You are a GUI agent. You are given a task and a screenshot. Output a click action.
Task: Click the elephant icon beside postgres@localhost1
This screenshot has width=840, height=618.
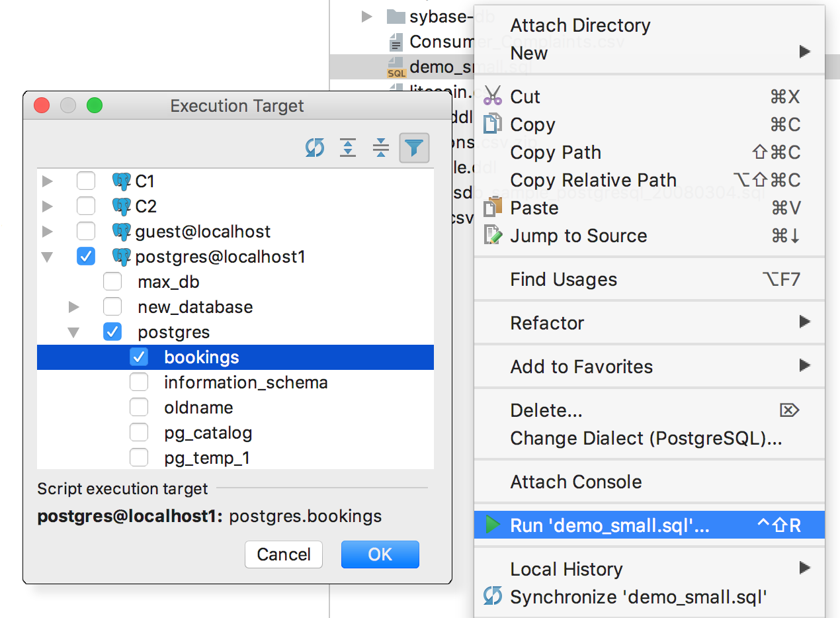[x=122, y=256]
